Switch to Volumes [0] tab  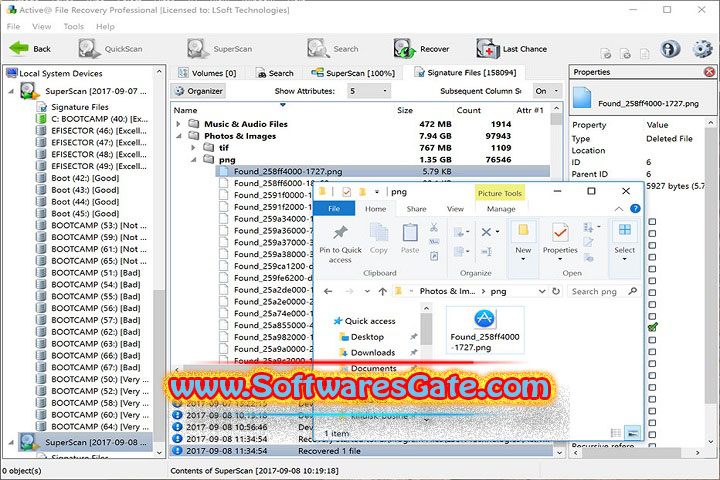click(x=208, y=73)
